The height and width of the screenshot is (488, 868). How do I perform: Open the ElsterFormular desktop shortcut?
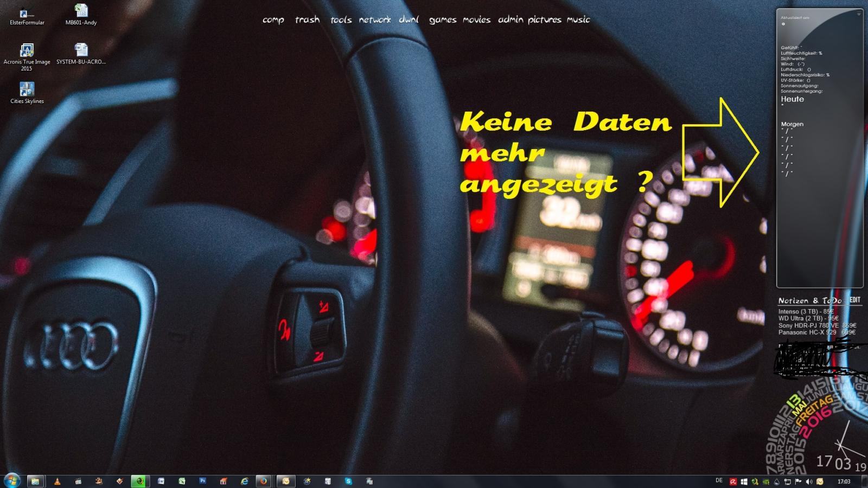[x=27, y=16]
